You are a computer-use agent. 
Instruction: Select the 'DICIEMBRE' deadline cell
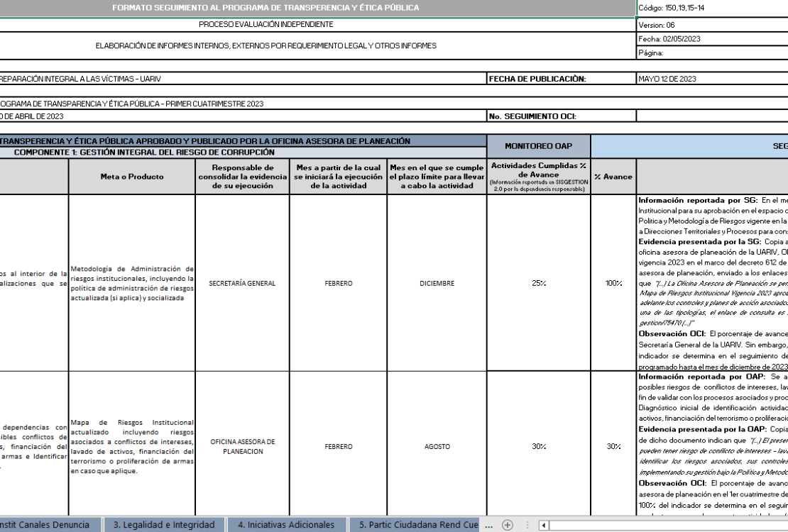437,283
